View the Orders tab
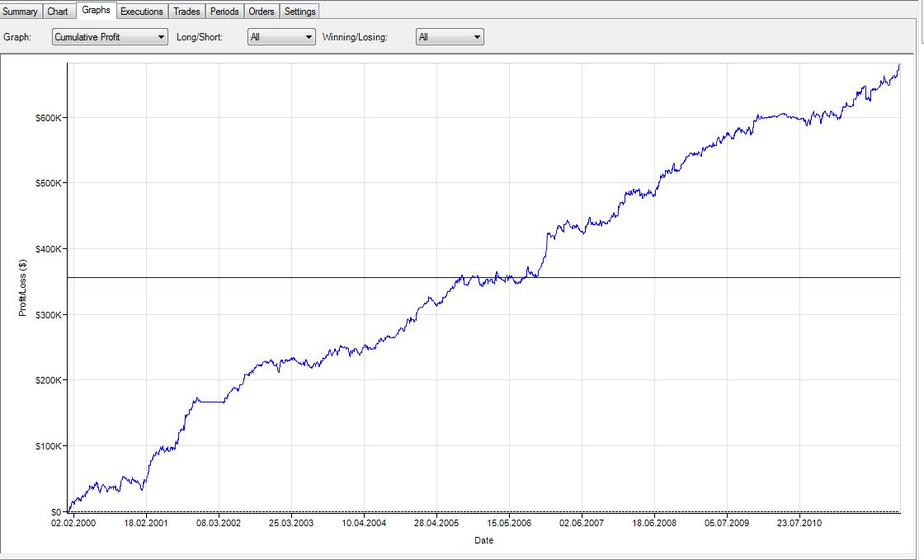The width and height of the screenshot is (924, 560). (x=262, y=12)
